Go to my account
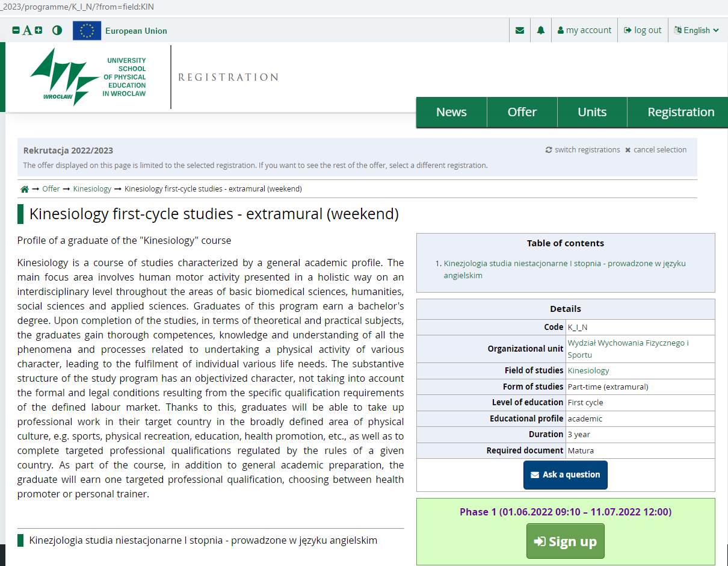728x566 pixels. [584, 30]
